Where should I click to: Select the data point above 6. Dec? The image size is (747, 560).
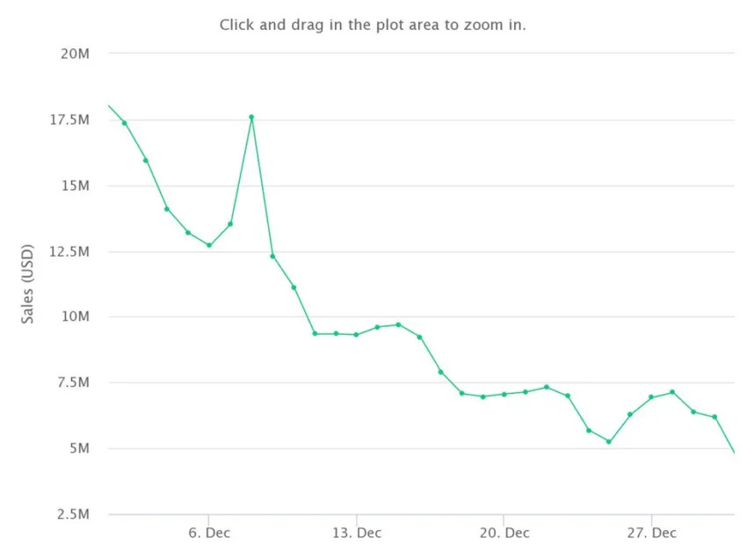pyautogui.click(x=209, y=245)
